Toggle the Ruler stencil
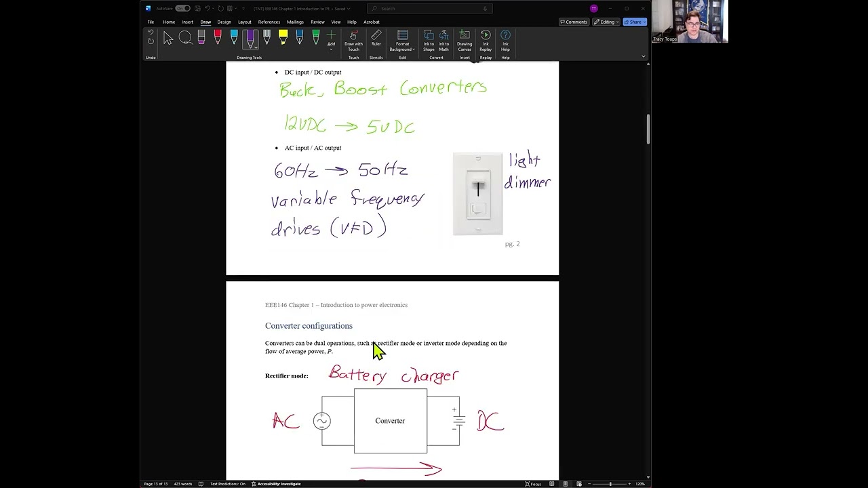868x488 pixels. 376,39
